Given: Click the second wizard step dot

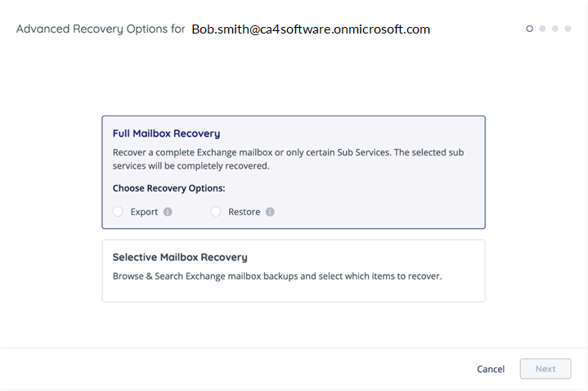Looking at the screenshot, I should [542, 29].
